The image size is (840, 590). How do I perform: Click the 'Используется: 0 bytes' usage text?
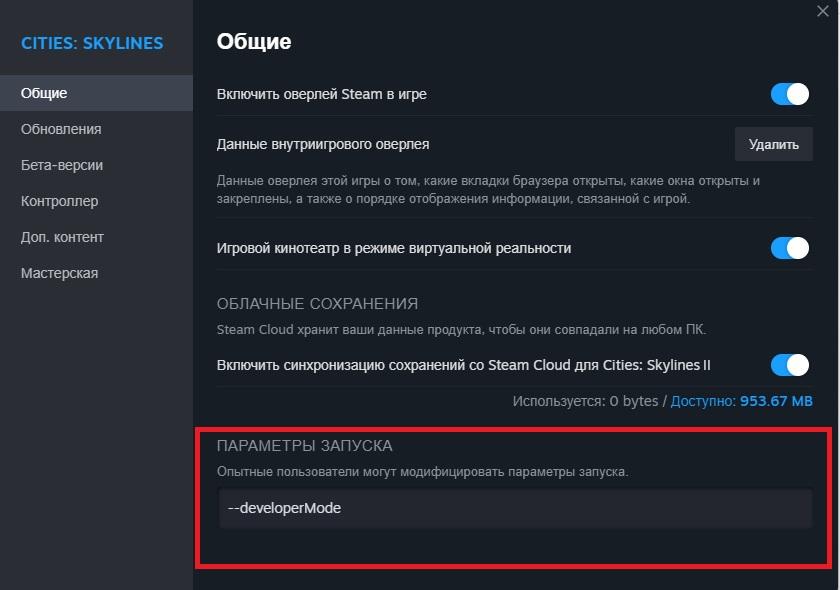tap(585, 401)
